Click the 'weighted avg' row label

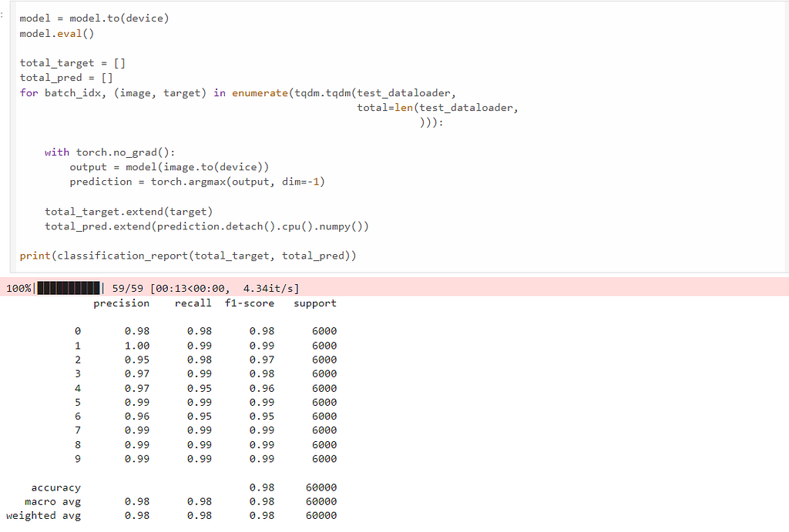(x=43, y=516)
